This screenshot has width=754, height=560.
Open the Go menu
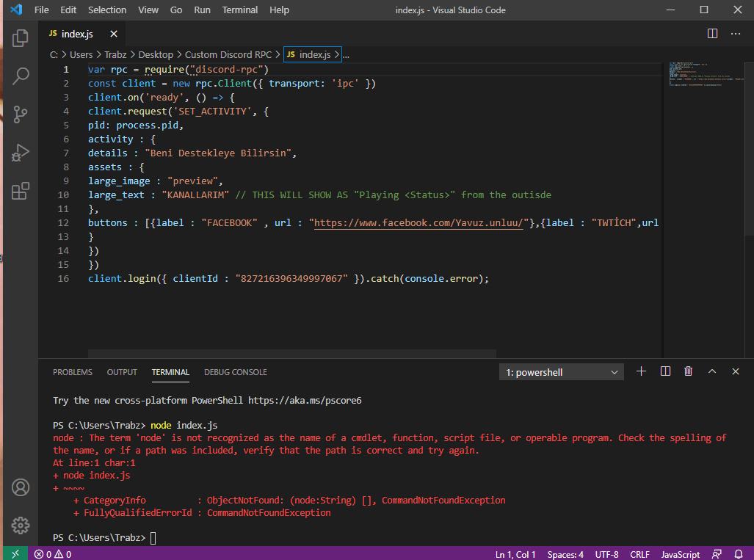point(176,10)
